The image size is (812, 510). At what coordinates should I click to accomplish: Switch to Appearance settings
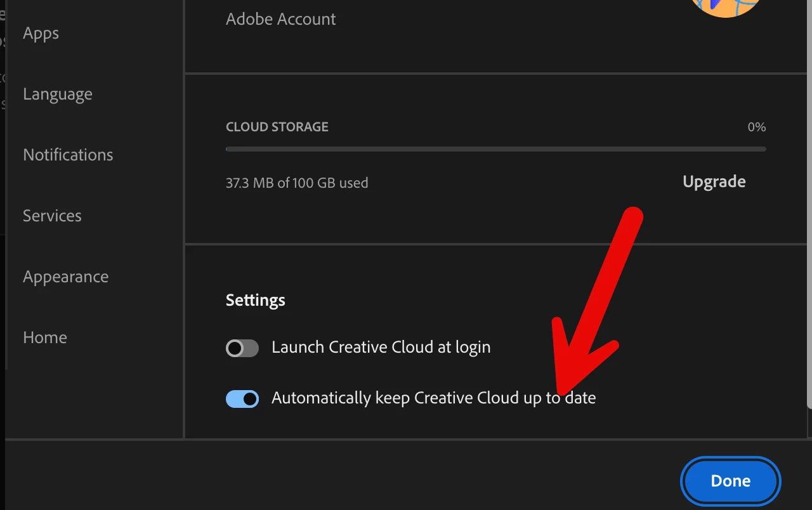tap(66, 277)
